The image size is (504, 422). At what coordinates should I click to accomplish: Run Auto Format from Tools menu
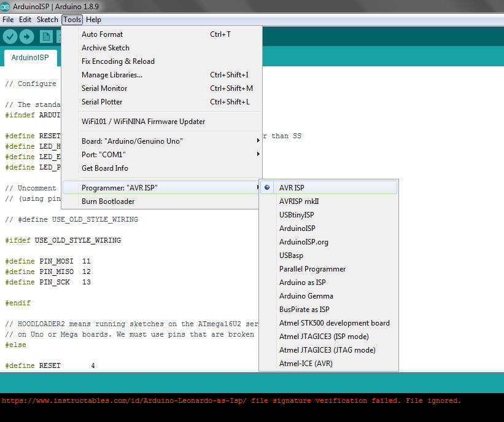tap(161, 34)
